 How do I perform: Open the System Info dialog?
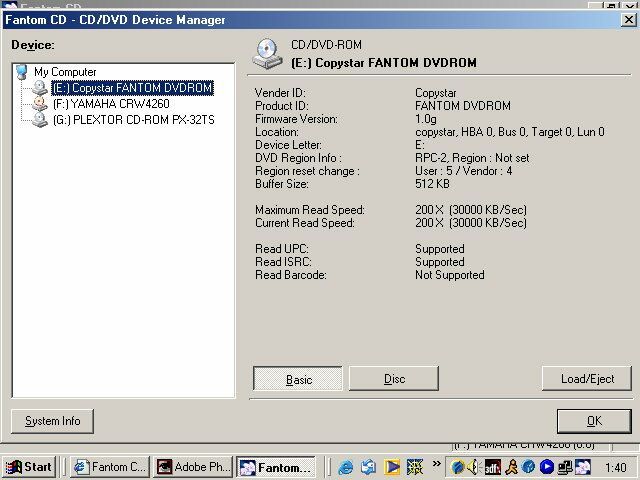click(x=52, y=421)
